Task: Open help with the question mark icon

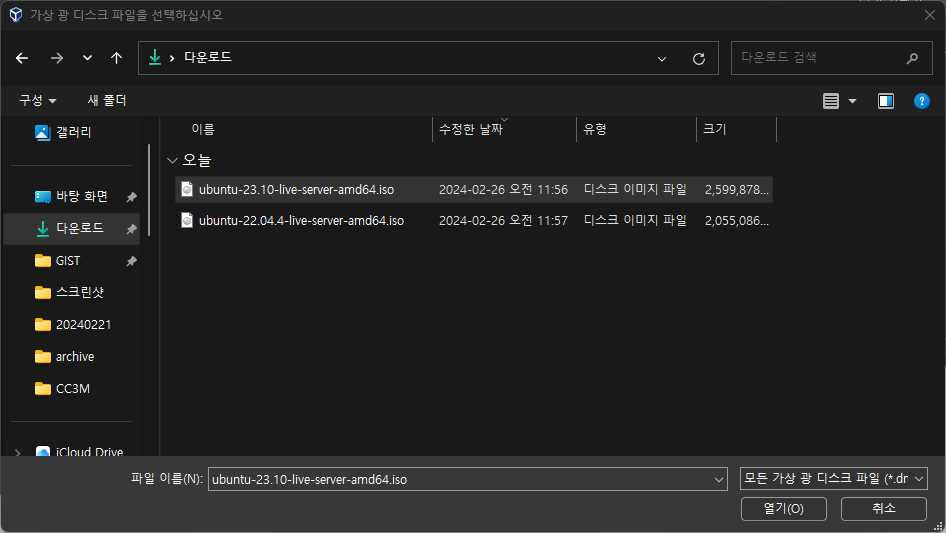Action: 921,101
